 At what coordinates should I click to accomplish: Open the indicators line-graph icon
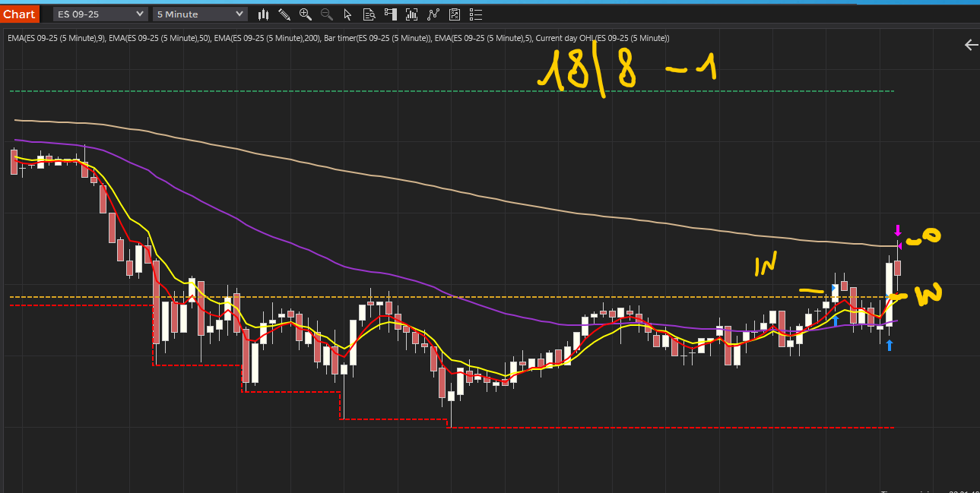433,14
